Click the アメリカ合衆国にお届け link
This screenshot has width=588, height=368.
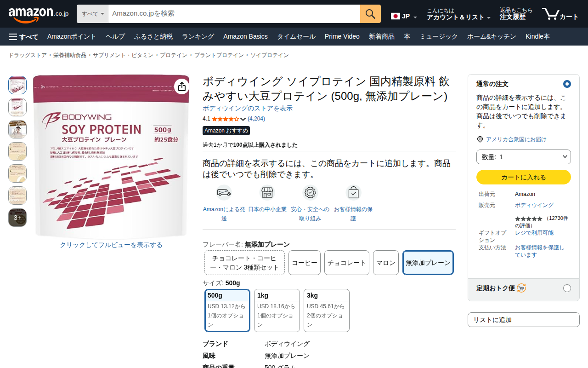tap(516, 139)
